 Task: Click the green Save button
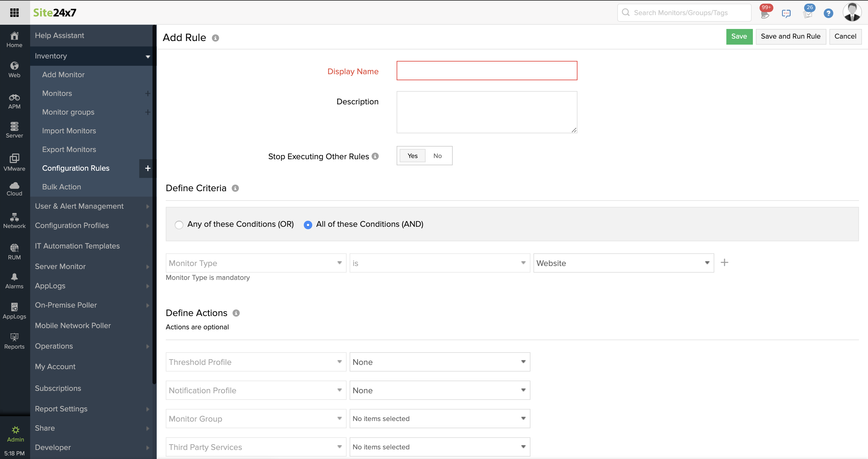point(739,36)
